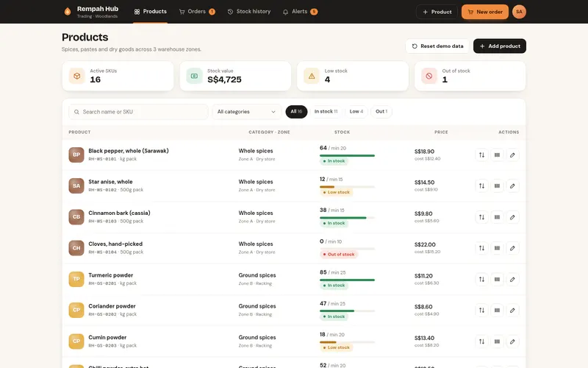Open the Stock history tab

click(249, 12)
